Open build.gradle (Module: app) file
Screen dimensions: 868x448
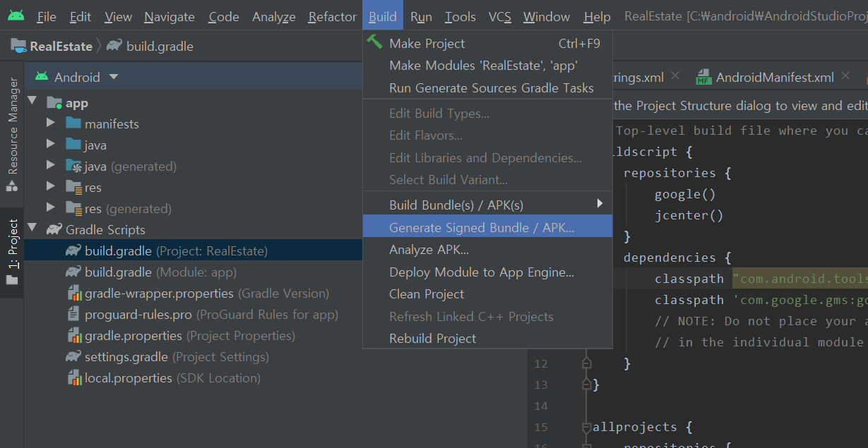coord(118,272)
